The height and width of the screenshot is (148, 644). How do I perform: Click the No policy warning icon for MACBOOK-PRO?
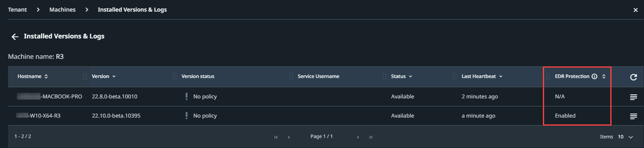point(187,96)
